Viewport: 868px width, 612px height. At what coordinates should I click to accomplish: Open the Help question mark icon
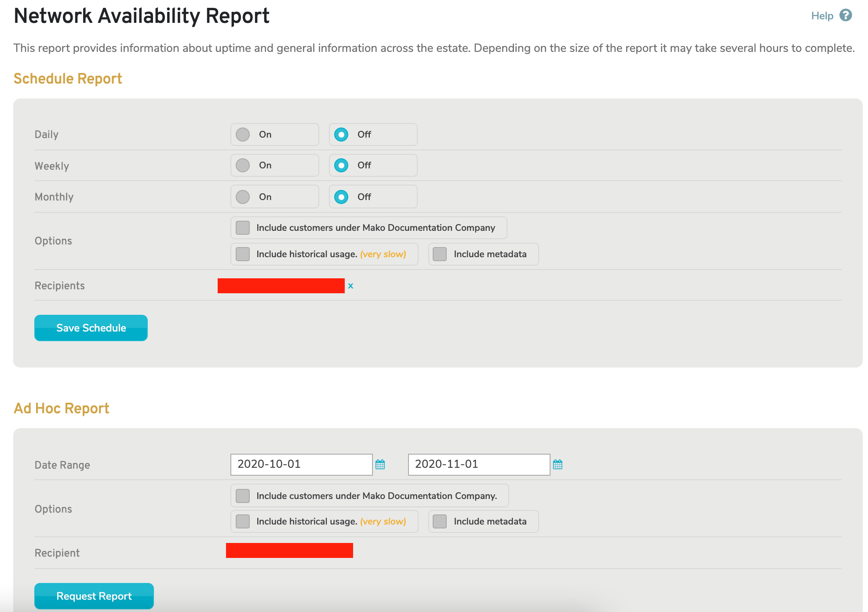point(846,15)
